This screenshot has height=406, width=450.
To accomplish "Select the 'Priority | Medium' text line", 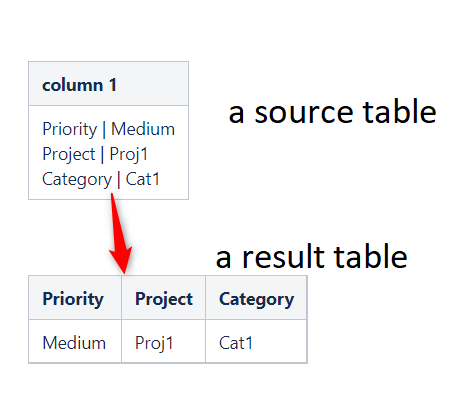I will coord(108,129).
